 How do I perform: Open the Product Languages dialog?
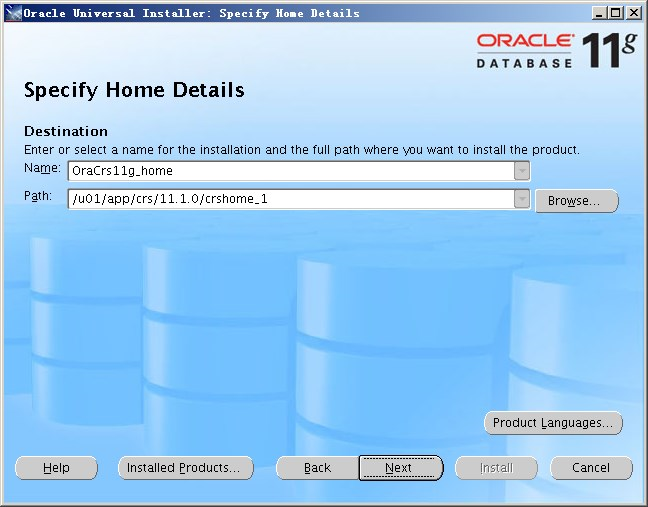point(553,423)
